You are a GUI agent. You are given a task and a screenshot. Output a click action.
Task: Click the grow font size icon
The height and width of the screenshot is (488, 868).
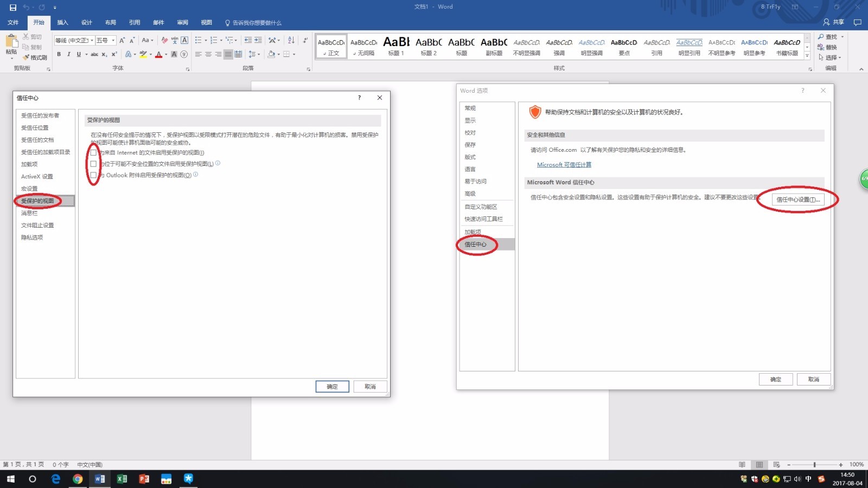click(122, 40)
